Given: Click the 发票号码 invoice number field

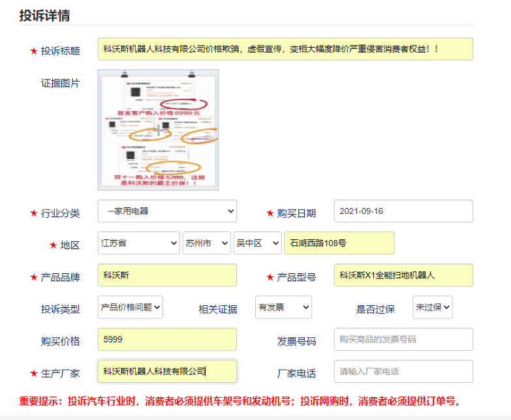Looking at the screenshot, I should (x=403, y=339).
